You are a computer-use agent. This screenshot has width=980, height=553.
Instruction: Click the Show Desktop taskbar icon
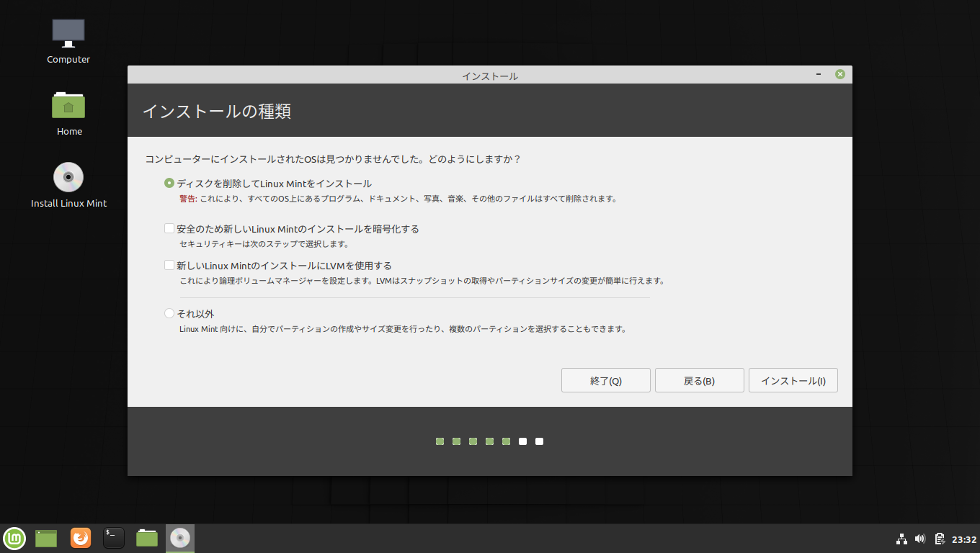[x=46, y=538]
